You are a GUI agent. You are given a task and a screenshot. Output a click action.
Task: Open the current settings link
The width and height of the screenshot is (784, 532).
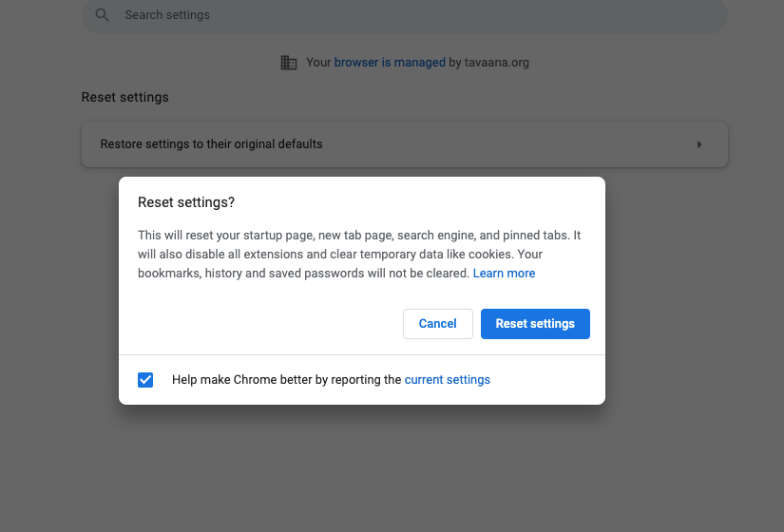coord(448,380)
